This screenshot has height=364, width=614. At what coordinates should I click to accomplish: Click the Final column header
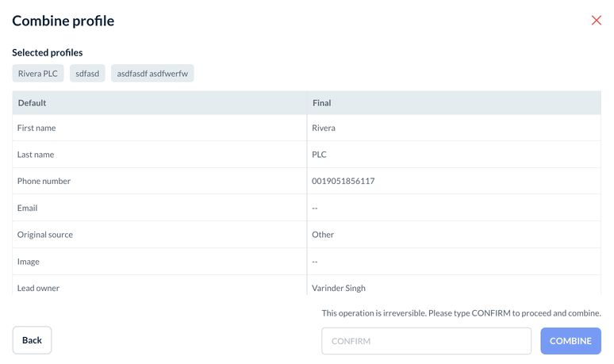click(321, 103)
